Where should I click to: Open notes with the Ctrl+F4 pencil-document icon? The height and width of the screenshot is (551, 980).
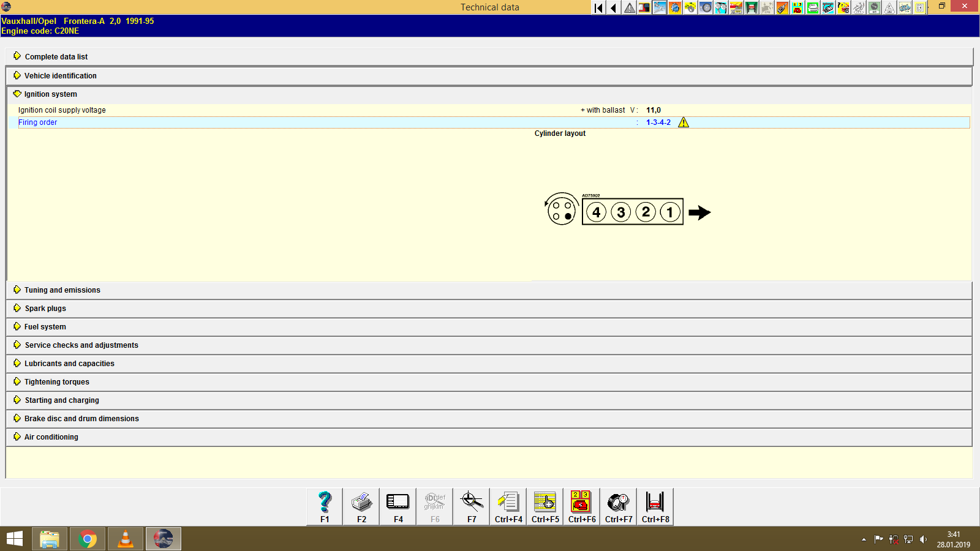[x=508, y=506]
